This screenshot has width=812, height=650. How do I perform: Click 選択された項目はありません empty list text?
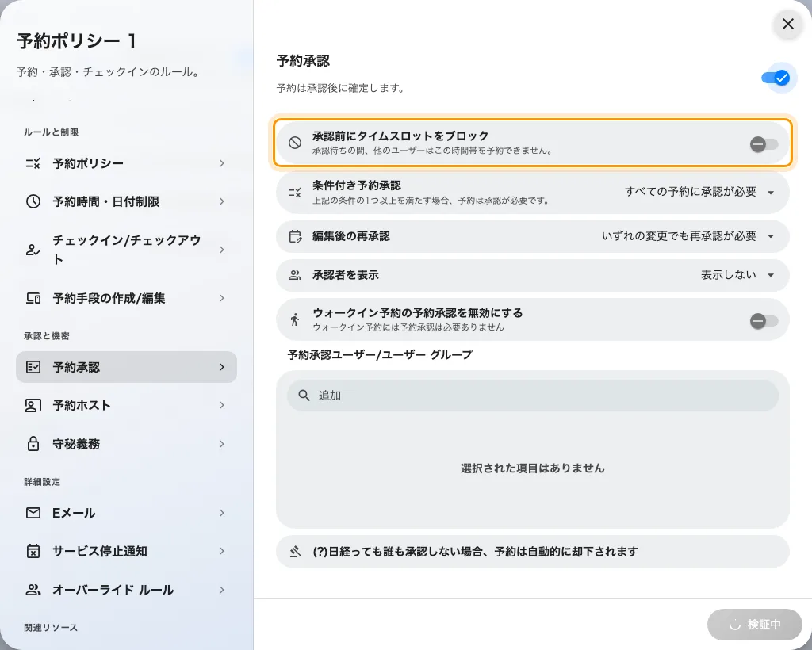click(532, 468)
